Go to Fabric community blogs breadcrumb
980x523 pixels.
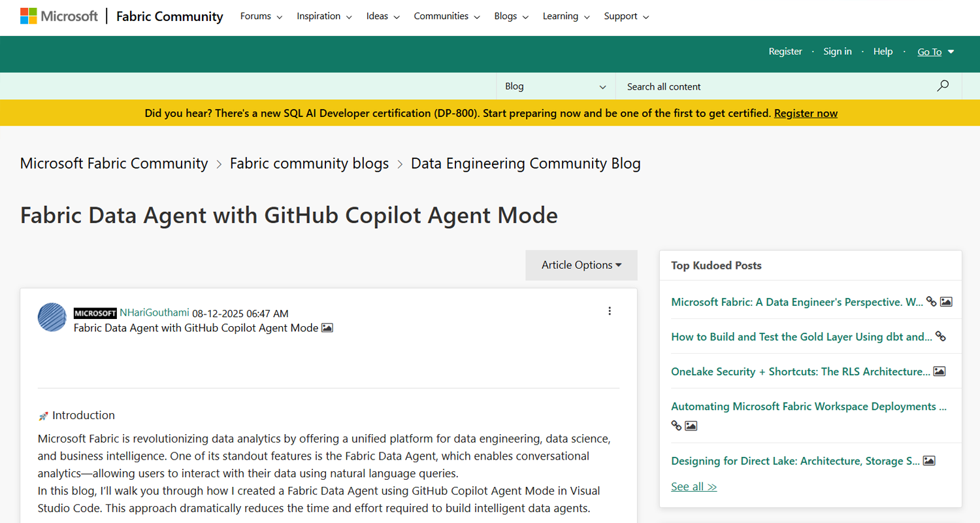[310, 163]
